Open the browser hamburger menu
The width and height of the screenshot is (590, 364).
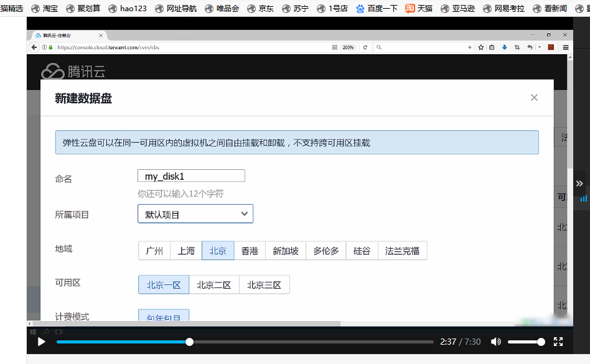pyautogui.click(x=566, y=47)
